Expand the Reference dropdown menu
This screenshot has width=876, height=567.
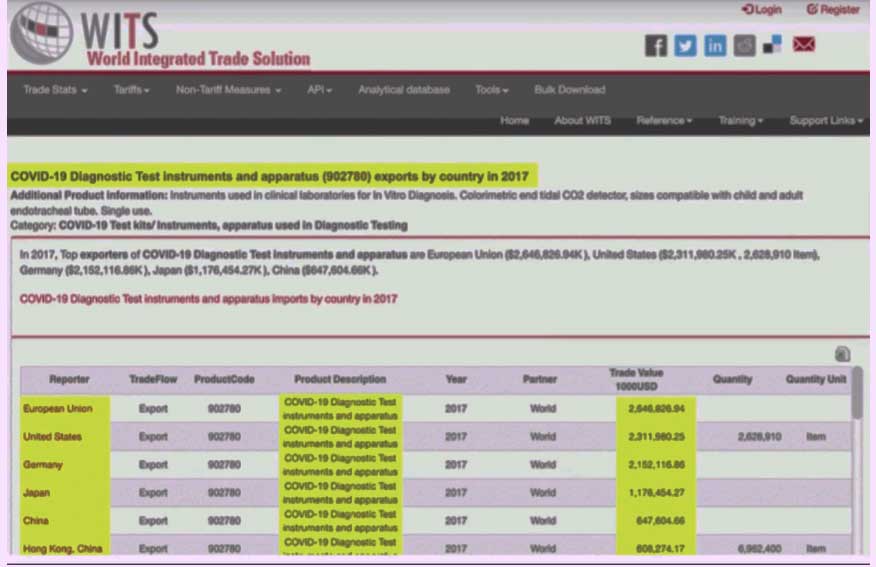click(x=664, y=121)
